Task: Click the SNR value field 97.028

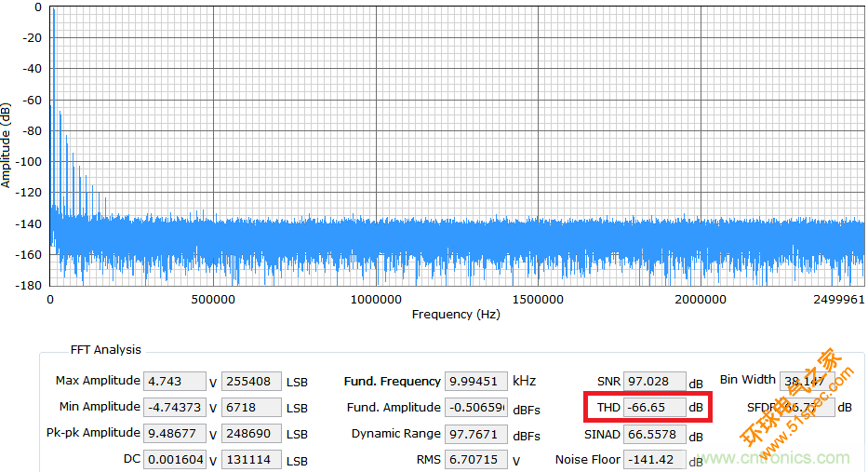Action: tap(655, 381)
